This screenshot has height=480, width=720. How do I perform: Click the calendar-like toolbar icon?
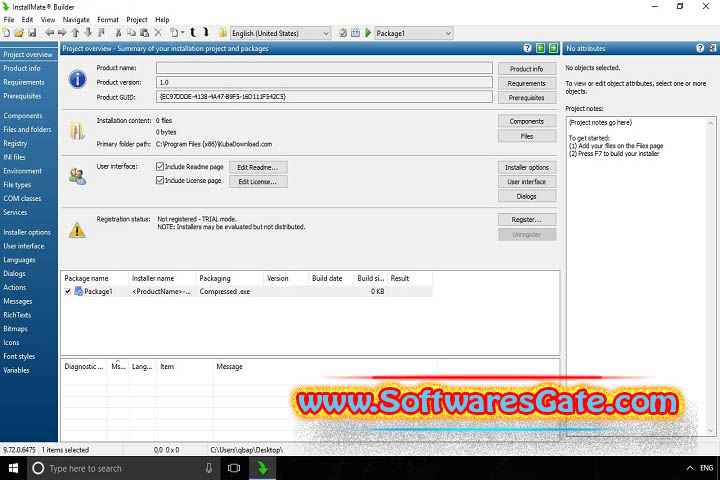(355, 33)
